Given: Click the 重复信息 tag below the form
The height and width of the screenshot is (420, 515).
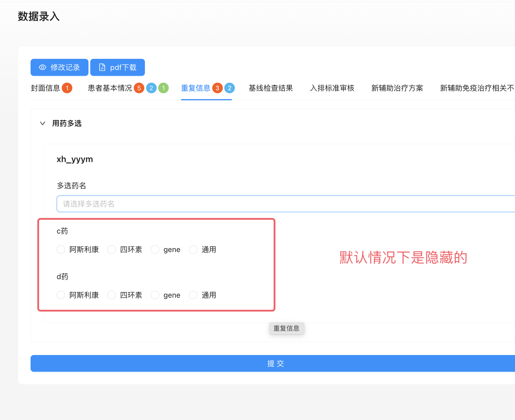Looking at the screenshot, I should [x=287, y=328].
